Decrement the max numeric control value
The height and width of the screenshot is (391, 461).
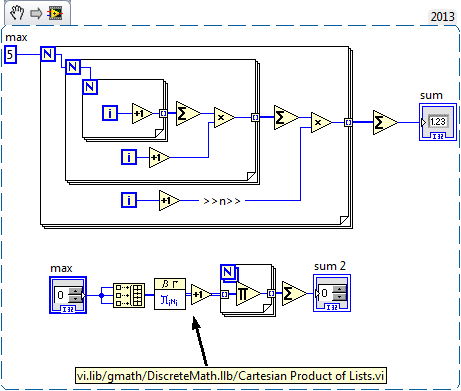[x=75, y=299]
